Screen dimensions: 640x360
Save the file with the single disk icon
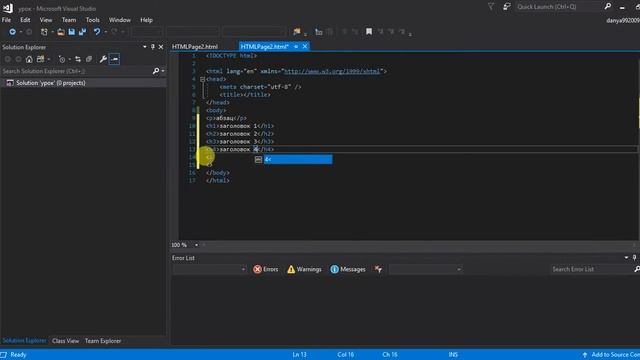72,32
